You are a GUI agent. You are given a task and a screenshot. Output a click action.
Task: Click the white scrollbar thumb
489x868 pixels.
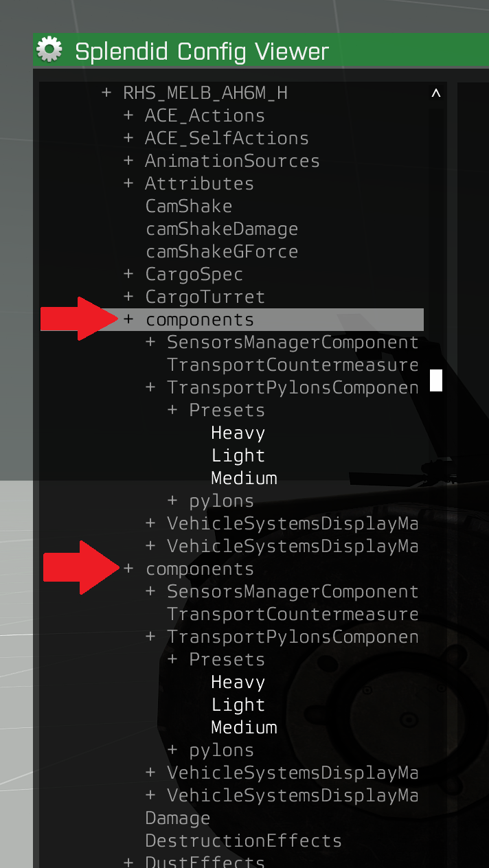(x=436, y=380)
